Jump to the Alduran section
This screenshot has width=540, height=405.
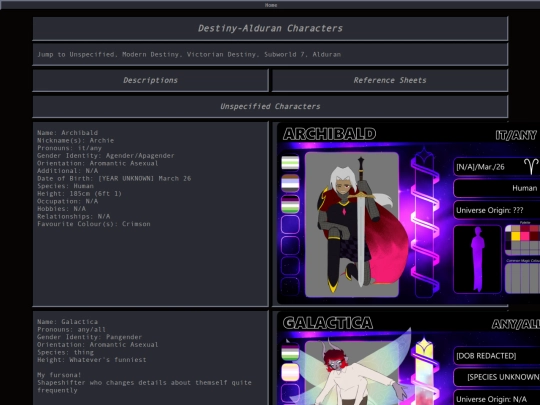pos(326,54)
